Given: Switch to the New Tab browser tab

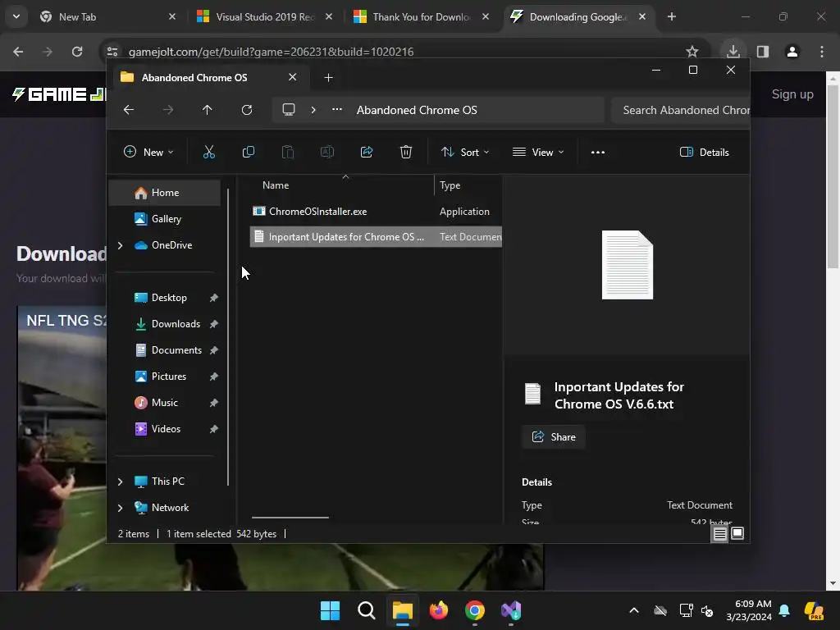Looking at the screenshot, I should coord(107,16).
